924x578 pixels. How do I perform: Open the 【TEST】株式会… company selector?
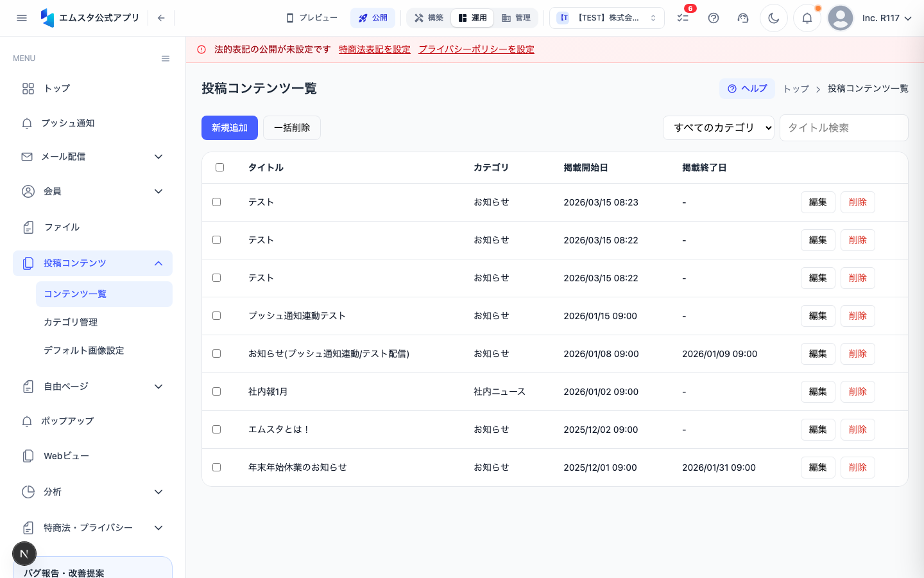(x=607, y=18)
